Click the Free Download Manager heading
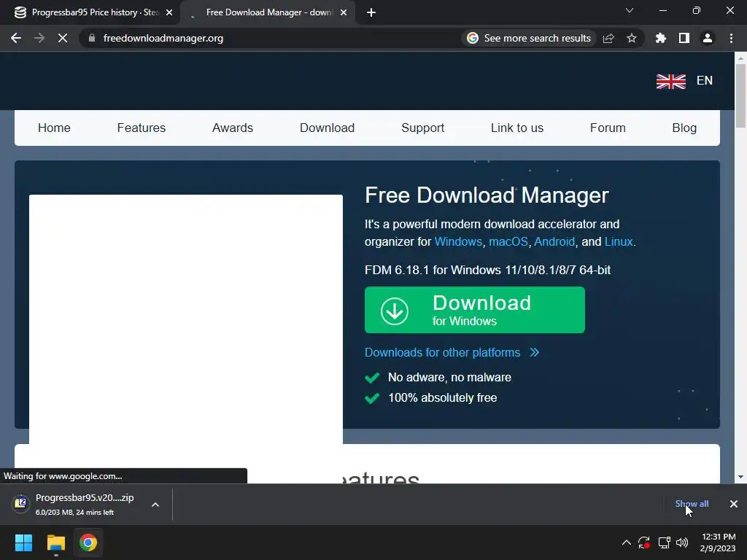This screenshot has height=560, width=747. click(x=487, y=195)
